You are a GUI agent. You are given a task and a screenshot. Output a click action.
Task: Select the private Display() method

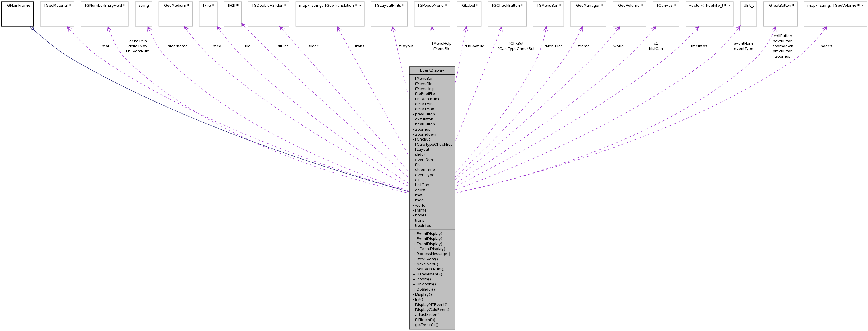[422, 294]
